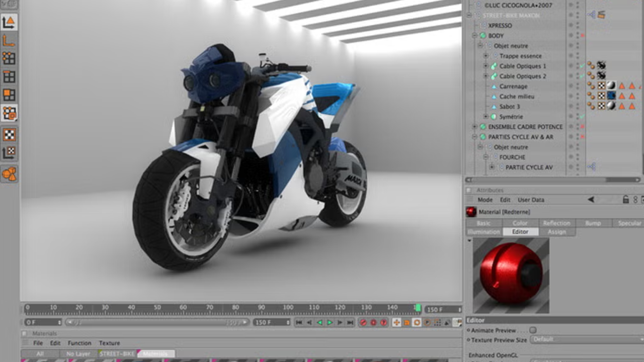Click the blue material tag on Cache milieu
This screenshot has width=644, height=362.
point(611,96)
